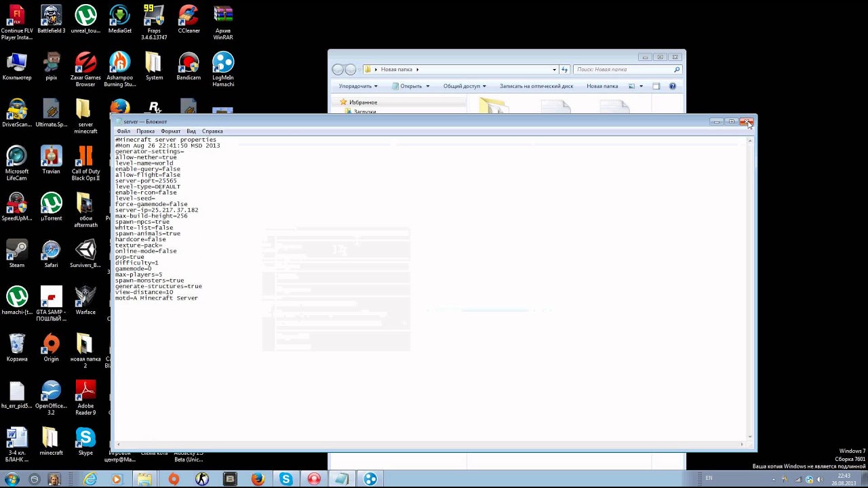The width and height of the screenshot is (868, 488).
Task: Open the Fraps desktop icon
Action: pos(154,22)
